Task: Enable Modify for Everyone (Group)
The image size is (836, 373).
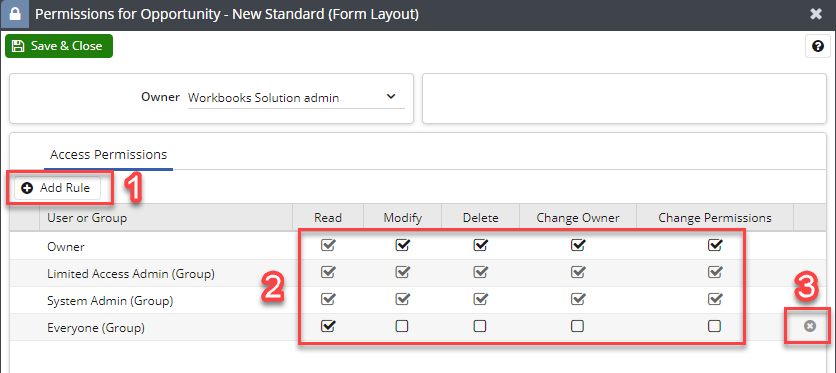Action: (402, 326)
